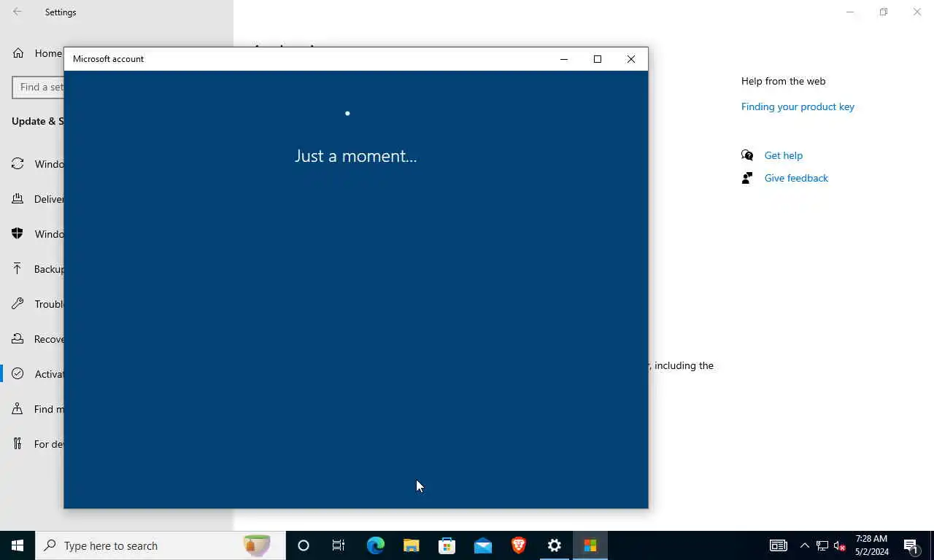Screen dimensions: 934x560
Task: Click the Get help link
Action: [783, 155]
